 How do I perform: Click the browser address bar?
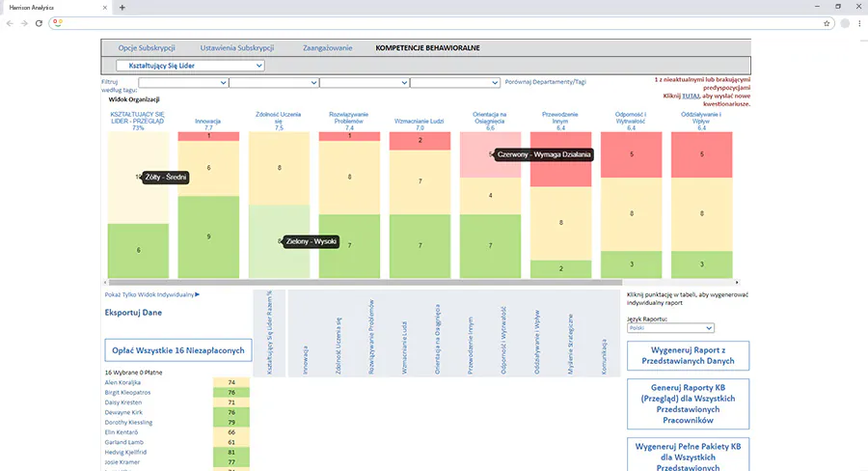[x=443, y=23]
